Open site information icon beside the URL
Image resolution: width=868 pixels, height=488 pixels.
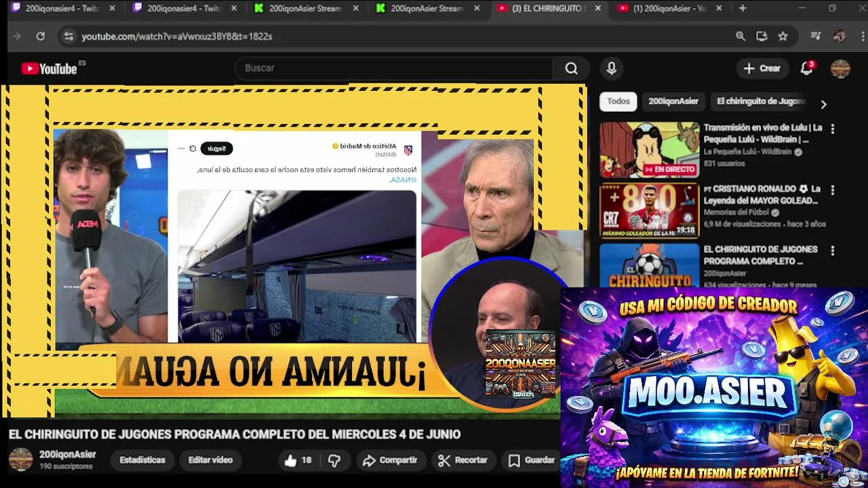(x=68, y=37)
